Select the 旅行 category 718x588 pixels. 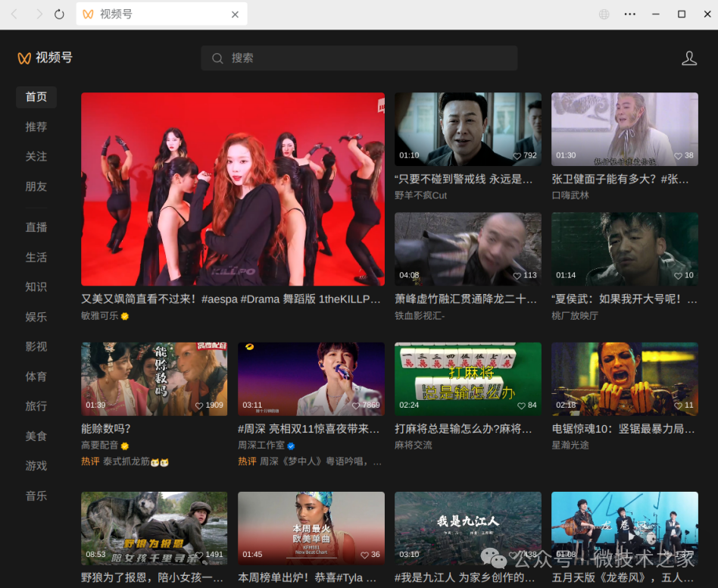(x=36, y=406)
